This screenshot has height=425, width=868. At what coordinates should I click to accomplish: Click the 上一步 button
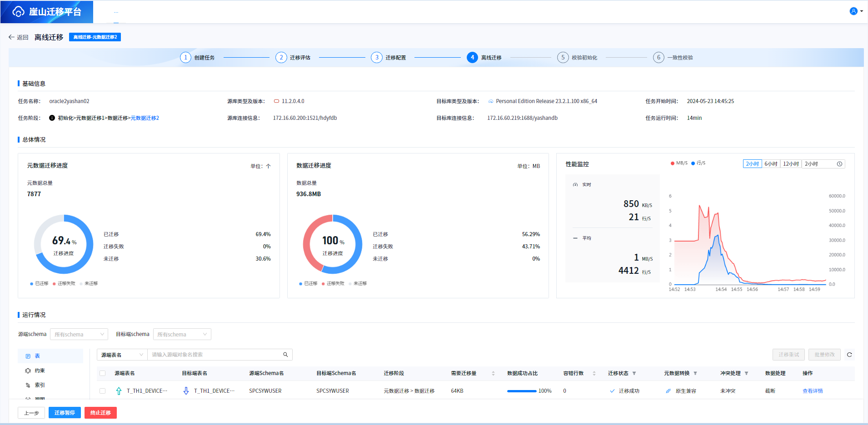[x=31, y=413]
